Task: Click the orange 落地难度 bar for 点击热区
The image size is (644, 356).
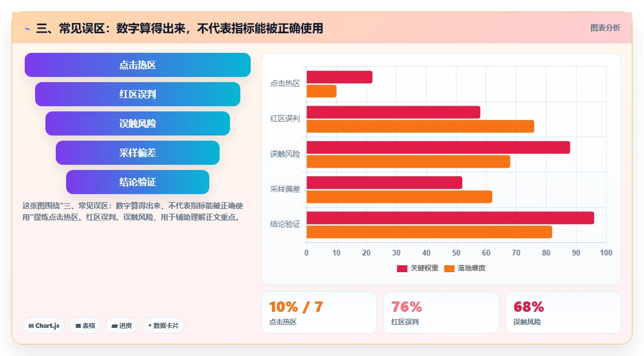Action: coord(321,91)
